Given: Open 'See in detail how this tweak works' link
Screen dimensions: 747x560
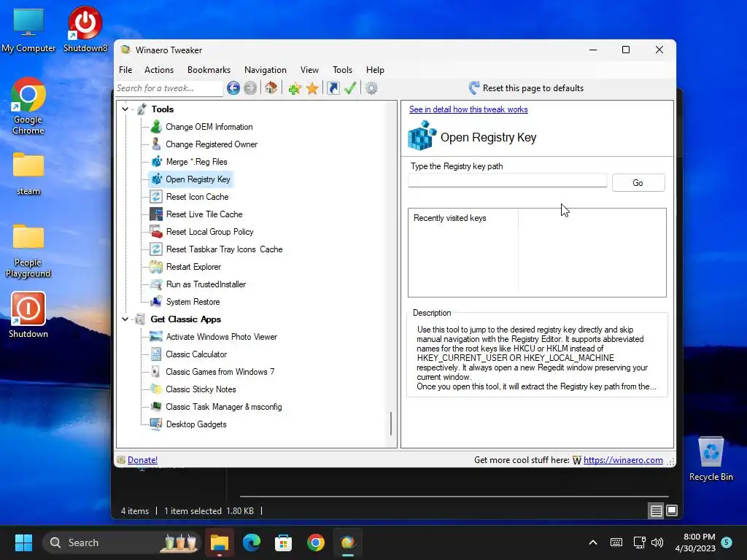Looking at the screenshot, I should (468, 109).
